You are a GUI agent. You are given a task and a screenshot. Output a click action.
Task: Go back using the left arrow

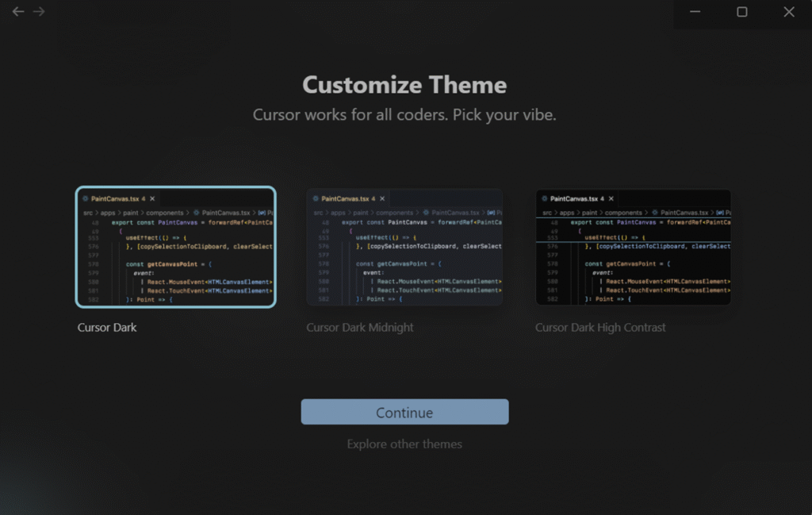18,11
